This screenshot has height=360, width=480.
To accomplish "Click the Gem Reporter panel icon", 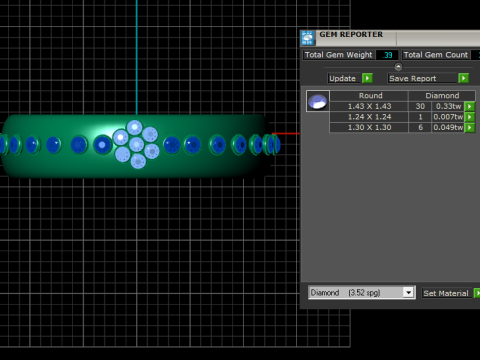I will pyautogui.click(x=308, y=38).
